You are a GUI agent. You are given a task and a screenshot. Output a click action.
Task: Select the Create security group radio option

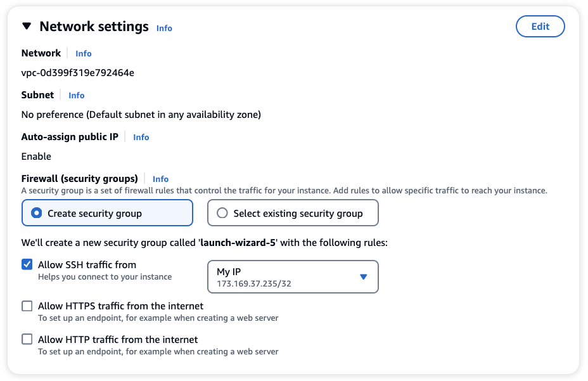[107, 213]
